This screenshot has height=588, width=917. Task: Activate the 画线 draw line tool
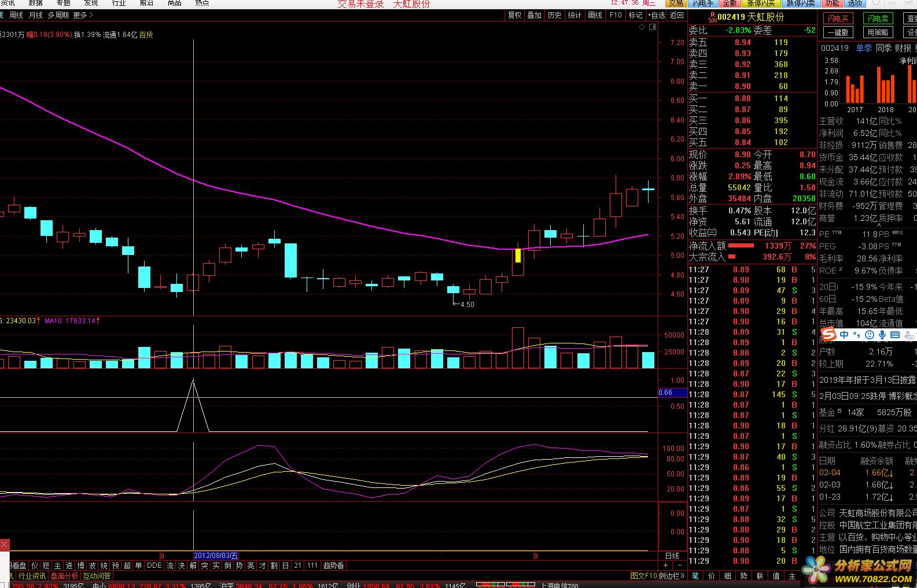pyautogui.click(x=595, y=15)
